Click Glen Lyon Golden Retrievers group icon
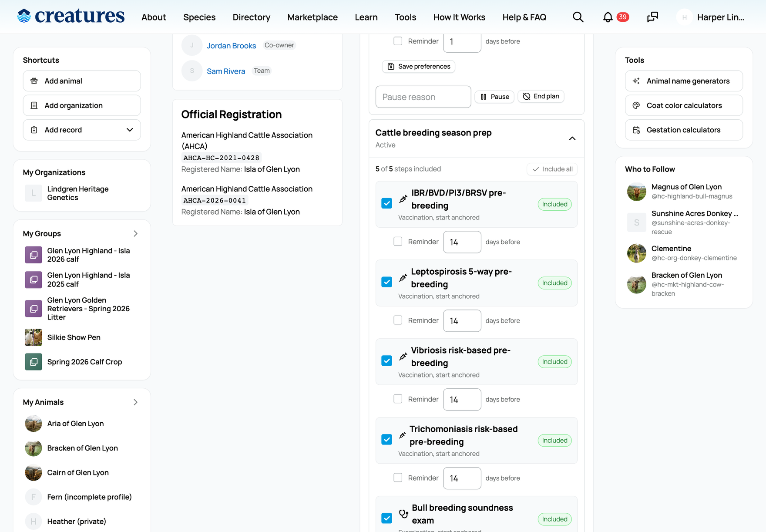 click(34, 309)
